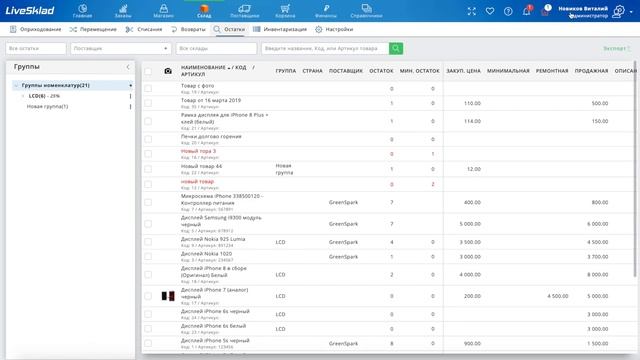
Task: Open the user account dropdown arrow
Action: point(631,12)
